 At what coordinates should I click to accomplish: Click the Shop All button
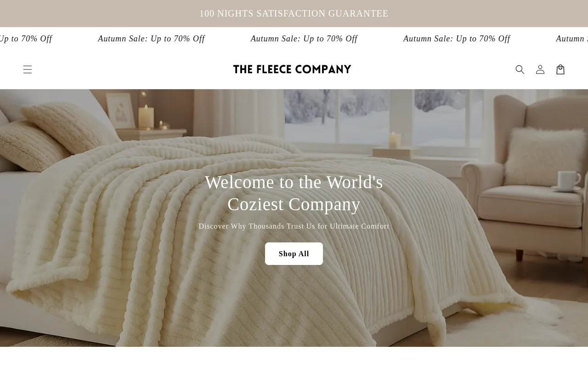[x=294, y=254]
